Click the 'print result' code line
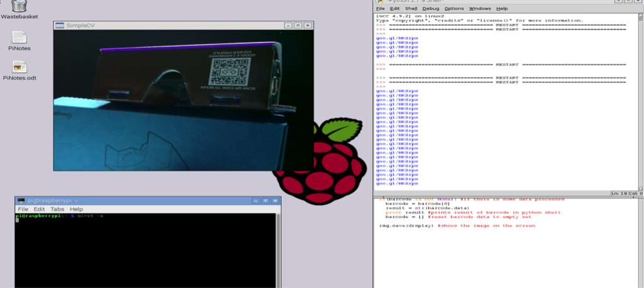Viewport: 644px width, 288px height. click(x=473, y=213)
